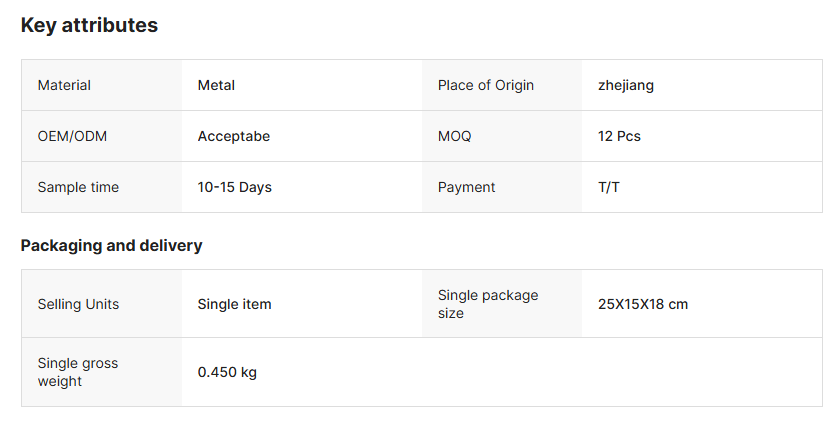Click the "Key attributes" heading
This screenshot has height=425, width=838.
point(89,26)
